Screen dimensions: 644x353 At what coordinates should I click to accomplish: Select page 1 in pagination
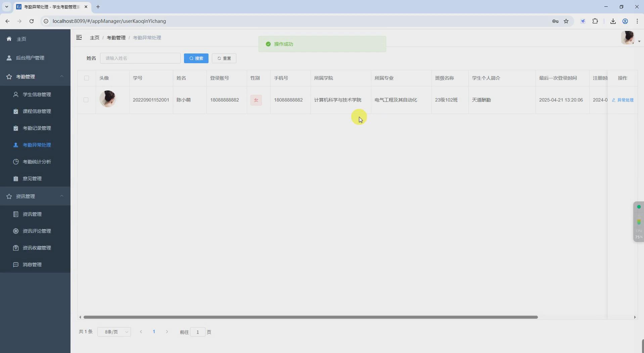coord(154,332)
